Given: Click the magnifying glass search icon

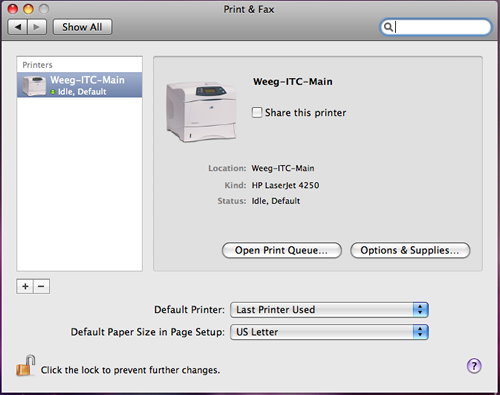Looking at the screenshot, I should [388, 27].
